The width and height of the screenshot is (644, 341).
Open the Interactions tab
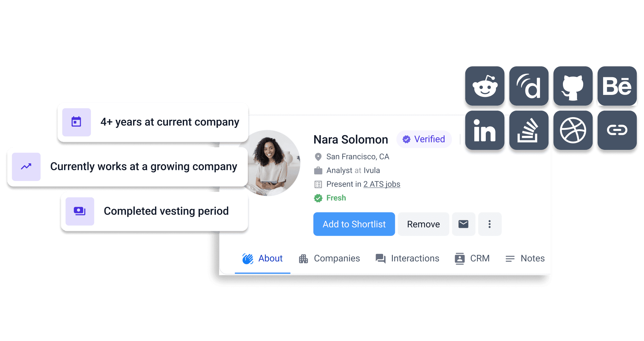pyautogui.click(x=407, y=259)
